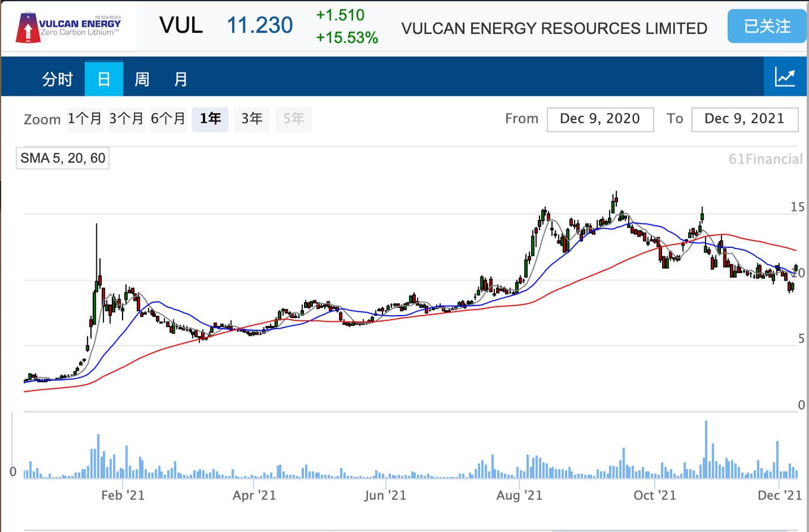Select the 日 daily chart tab
Image resolution: width=809 pixels, height=532 pixels.
(x=104, y=79)
